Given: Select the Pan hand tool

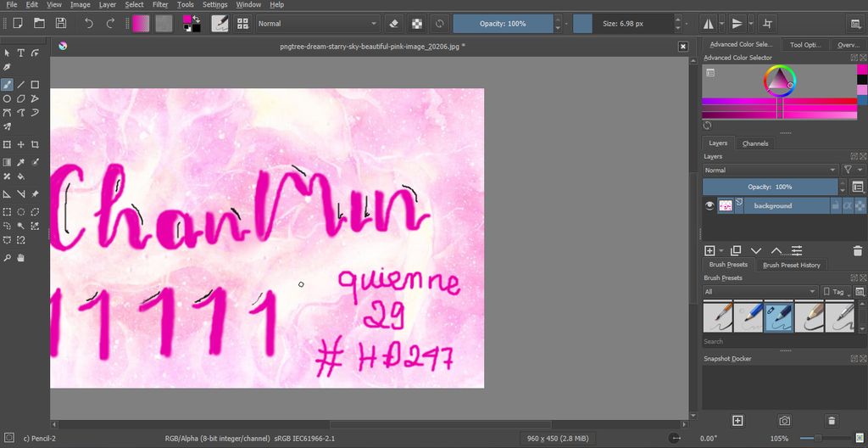Looking at the screenshot, I should [x=20, y=258].
